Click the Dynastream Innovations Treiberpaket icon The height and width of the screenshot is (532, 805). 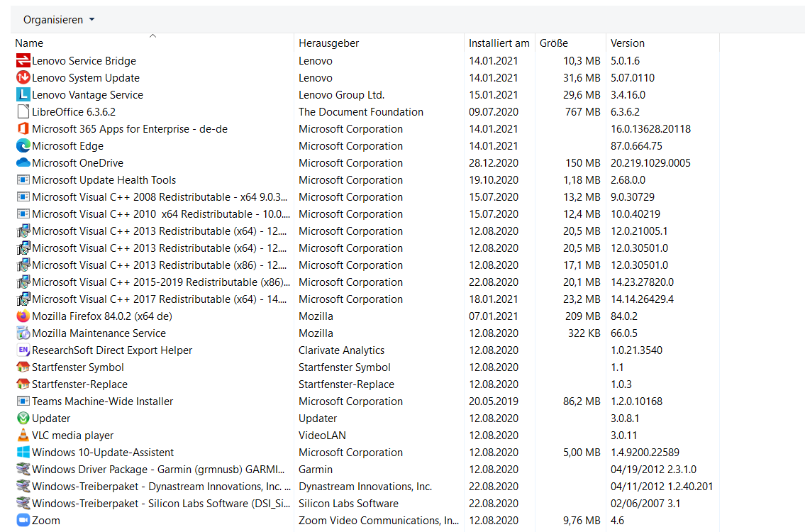click(x=23, y=486)
